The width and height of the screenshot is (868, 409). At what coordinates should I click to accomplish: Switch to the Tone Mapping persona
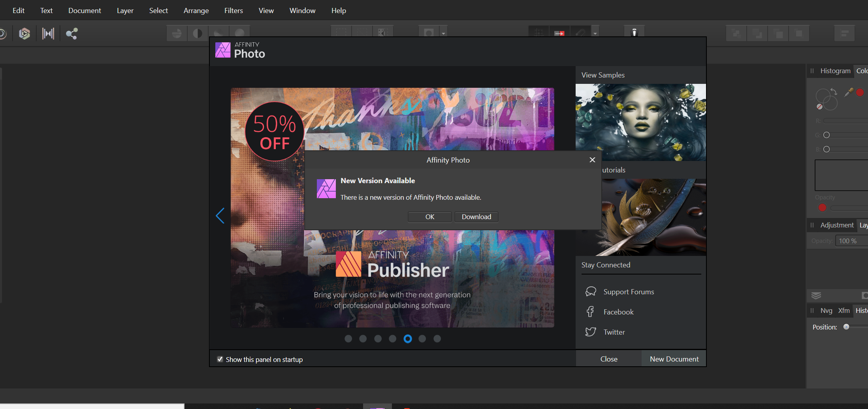(x=48, y=34)
